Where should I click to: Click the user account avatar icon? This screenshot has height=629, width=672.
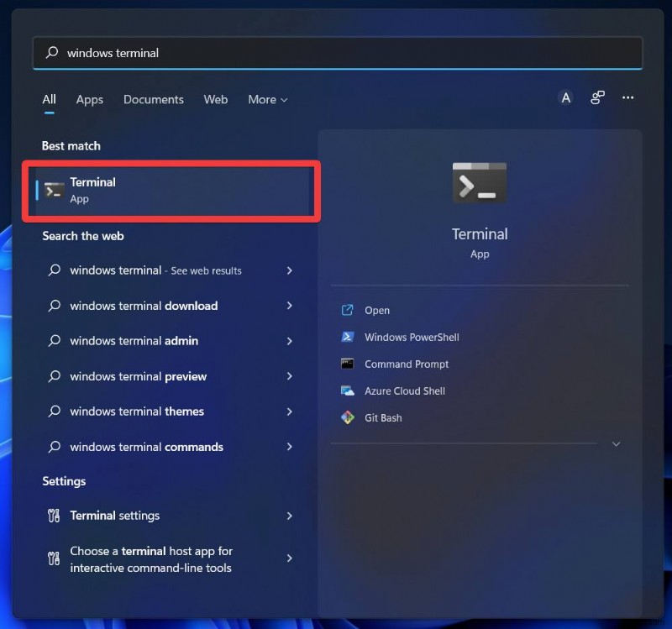pyautogui.click(x=565, y=98)
